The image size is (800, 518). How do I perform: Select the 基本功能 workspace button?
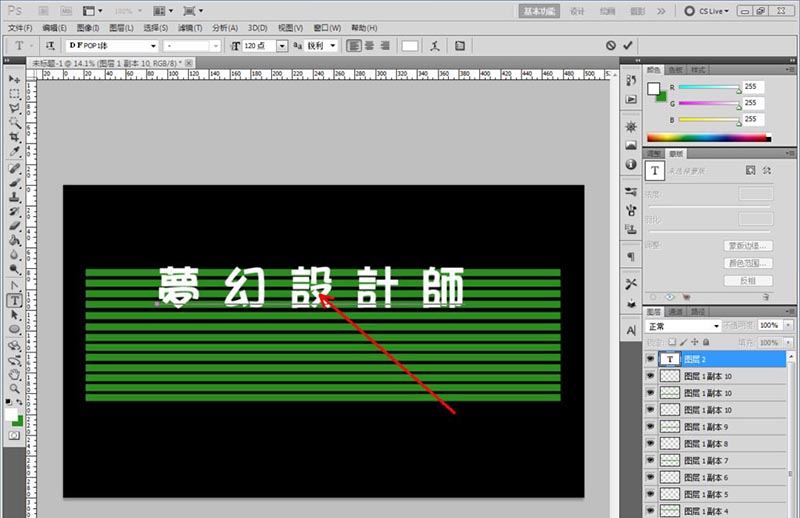[x=539, y=11]
